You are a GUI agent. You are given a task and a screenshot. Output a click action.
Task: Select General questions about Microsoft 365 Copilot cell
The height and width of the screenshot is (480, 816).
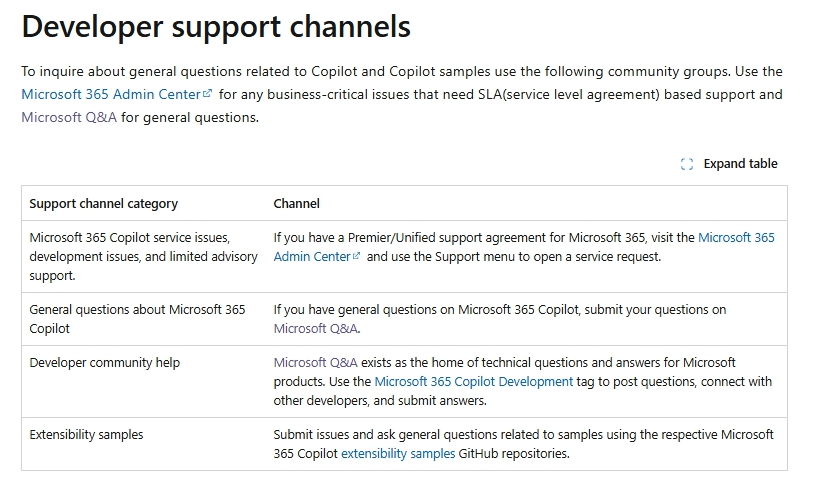click(137, 318)
